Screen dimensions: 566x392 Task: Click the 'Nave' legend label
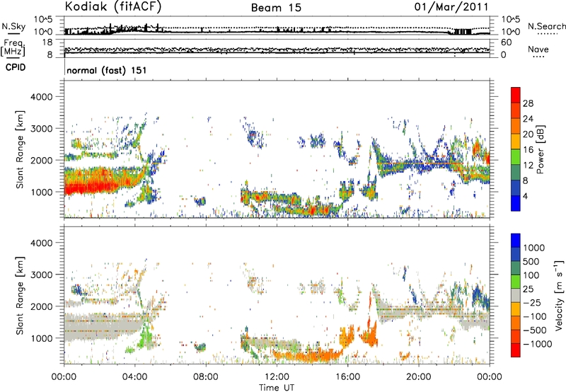pyautogui.click(x=538, y=49)
